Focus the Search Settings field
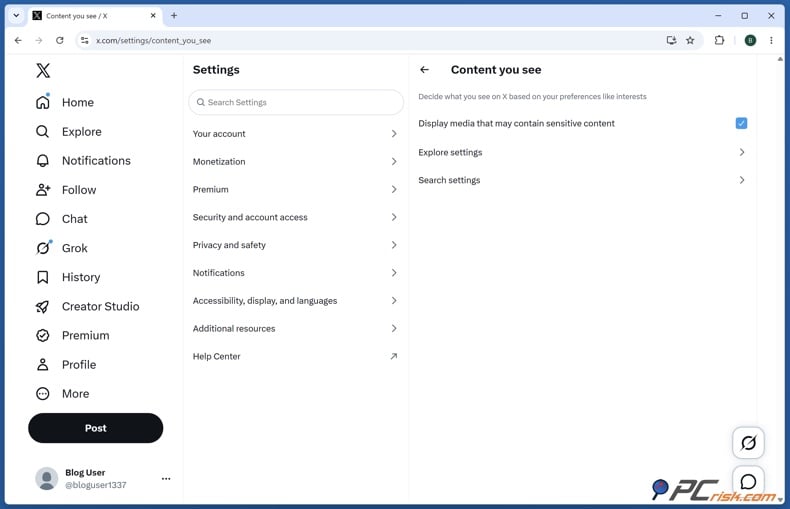Viewport: 790px width, 509px height. click(x=296, y=102)
